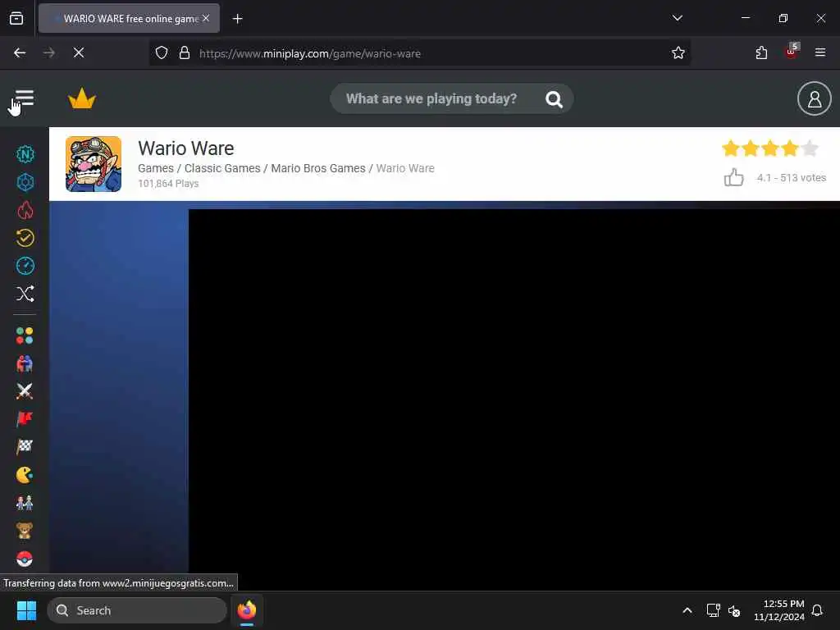Click the Pokeball sidebar icon
The image size is (840, 630).
pyautogui.click(x=25, y=559)
